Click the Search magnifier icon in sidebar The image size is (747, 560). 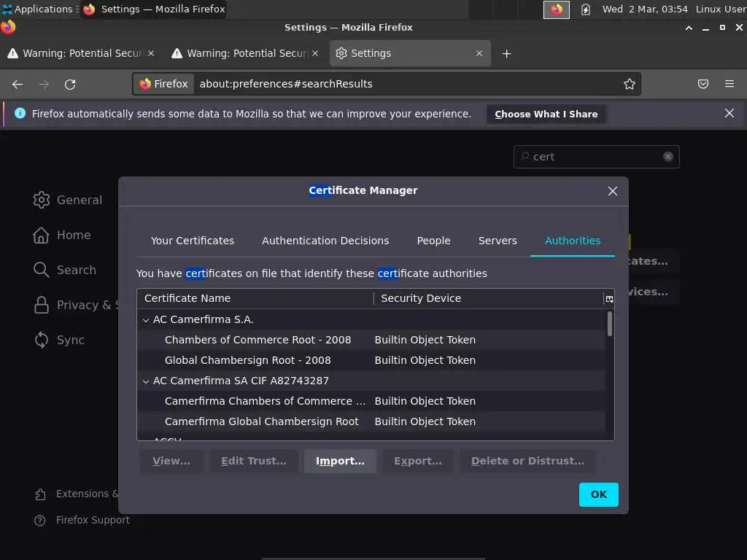41,270
